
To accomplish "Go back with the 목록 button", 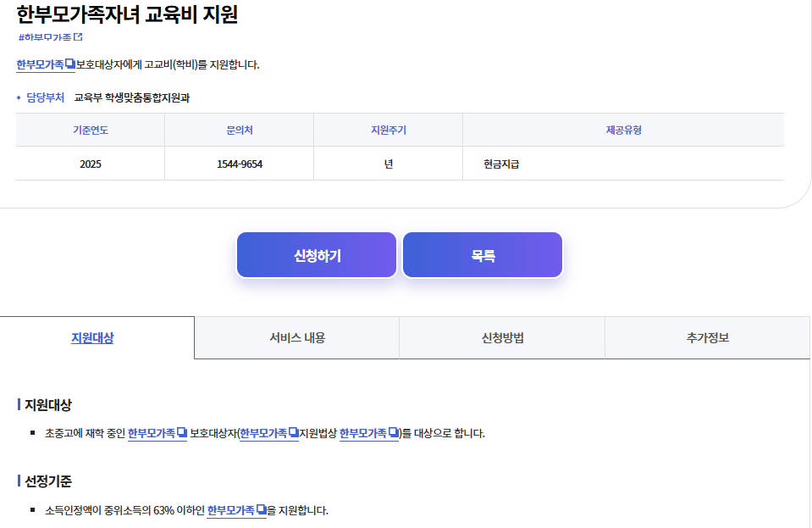I will click(x=483, y=255).
